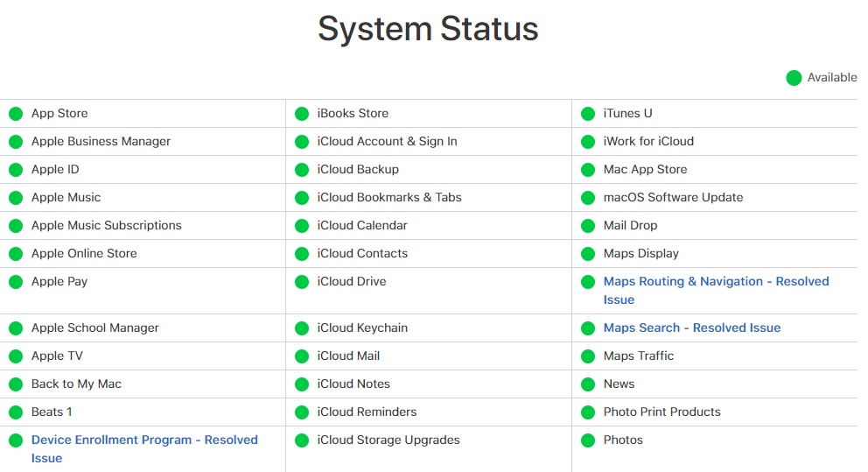Open the Device Enrollment Program resolved issue
Image resolution: width=868 pixels, height=472 pixels.
point(144,448)
